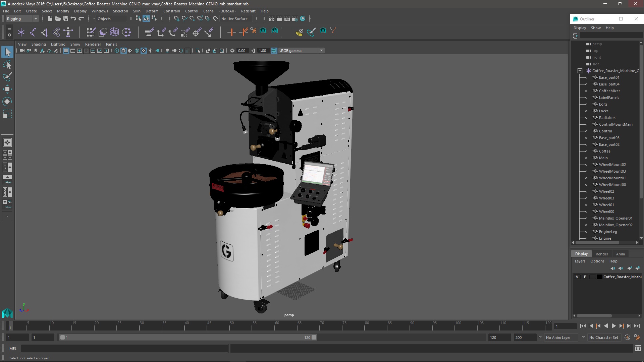This screenshot has height=362, width=644.
Task: Toggle select by object type mode
Action: pos(146,19)
